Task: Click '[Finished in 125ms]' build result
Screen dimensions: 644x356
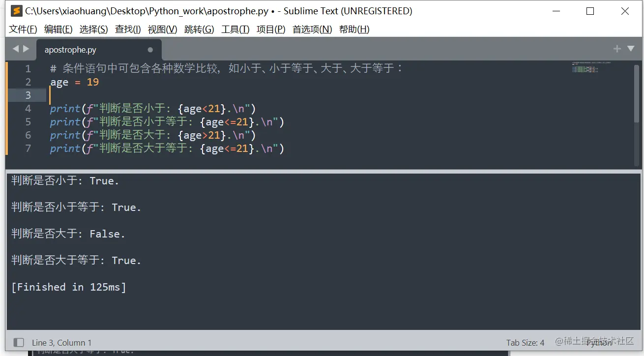Action: [69, 287]
